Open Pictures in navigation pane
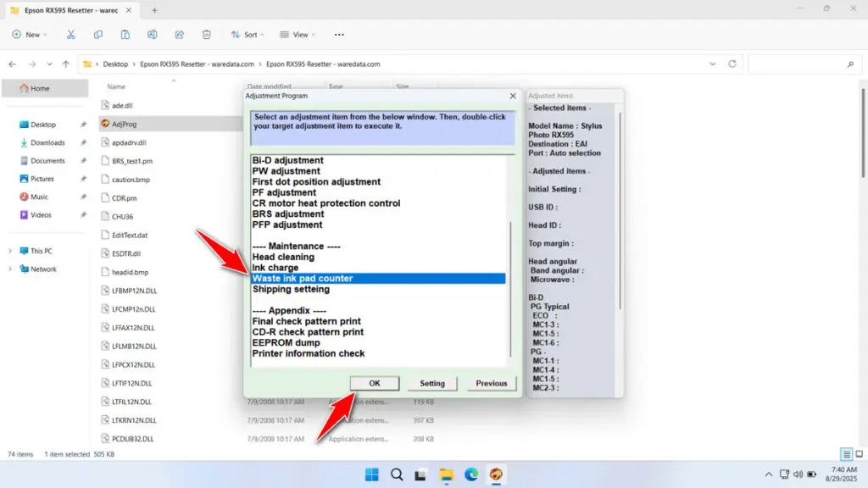Screen dimensions: 868x488 pyautogui.click(x=42, y=179)
